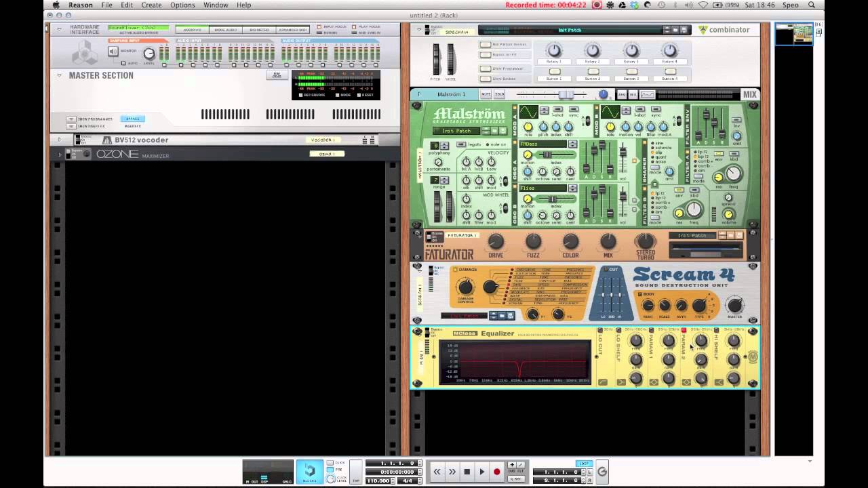
Task: Click the Big Meter button
Action: pyautogui.click(x=259, y=30)
